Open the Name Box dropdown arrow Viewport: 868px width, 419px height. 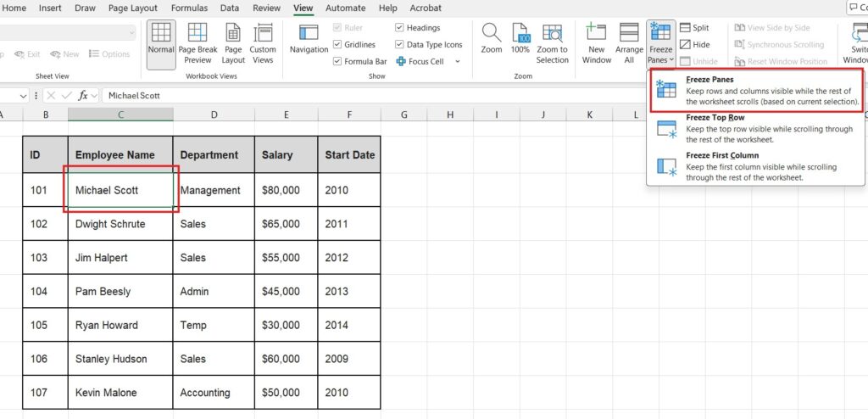click(x=23, y=96)
